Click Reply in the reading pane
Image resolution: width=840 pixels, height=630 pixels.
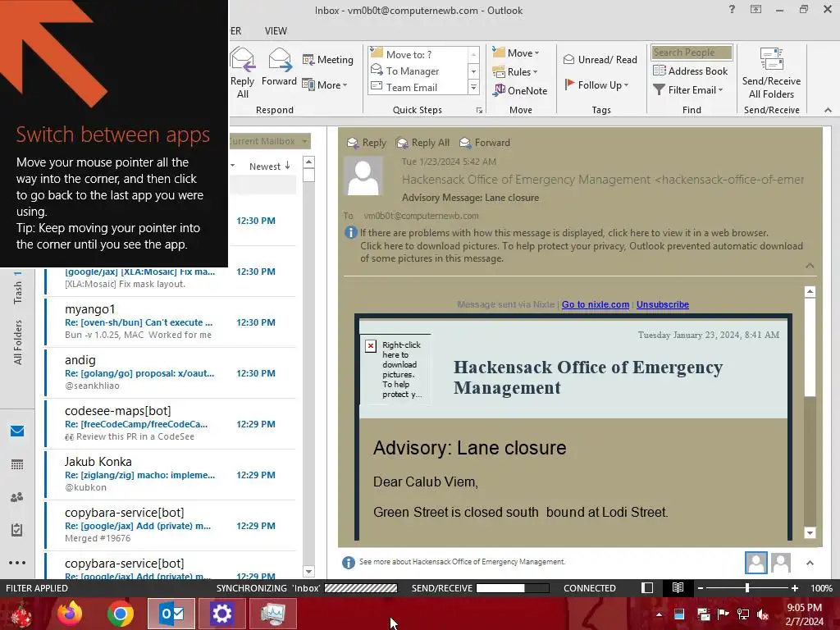367,143
